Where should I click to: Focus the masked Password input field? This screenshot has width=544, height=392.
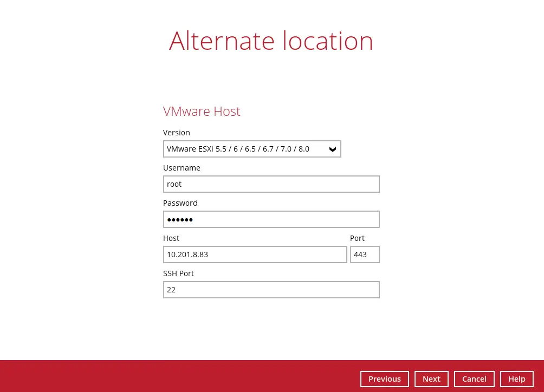271,219
